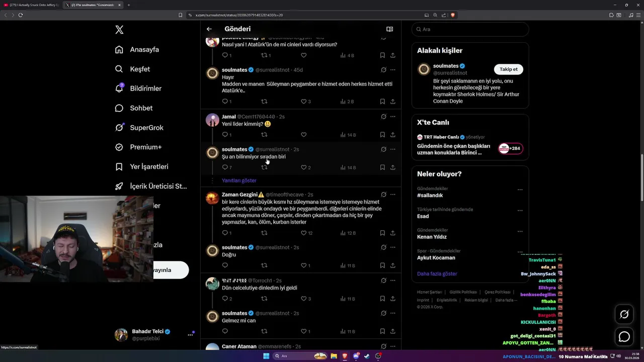
Task: Open File Explorer from the taskbar
Action: click(334, 356)
